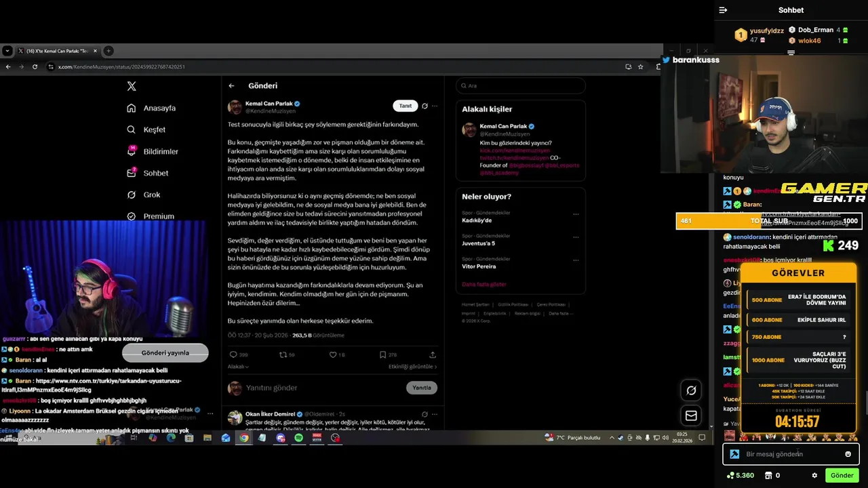Click the Tanıt promote button
868x488 pixels.
coord(405,106)
